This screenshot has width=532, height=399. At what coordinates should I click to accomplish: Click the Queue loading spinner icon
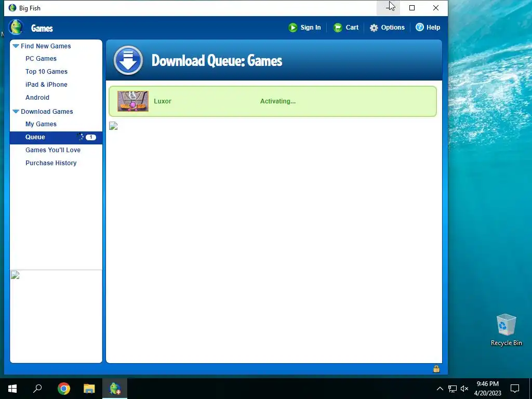(81, 137)
